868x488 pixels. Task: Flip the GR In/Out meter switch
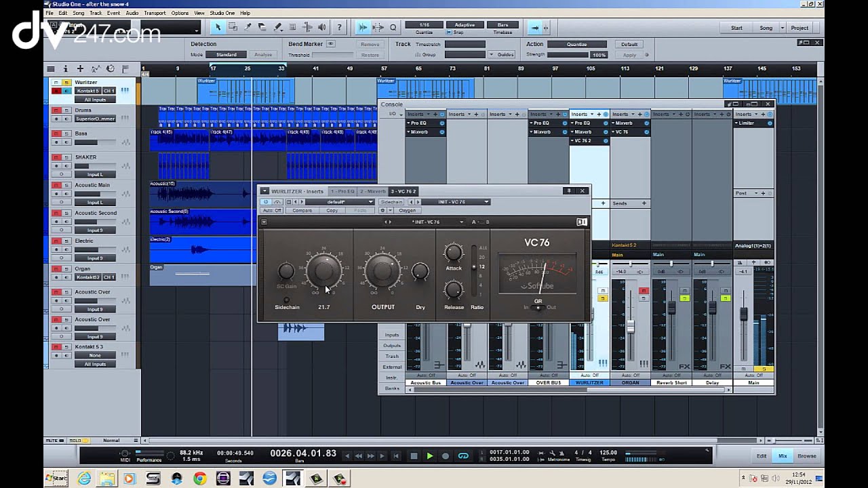tap(539, 308)
